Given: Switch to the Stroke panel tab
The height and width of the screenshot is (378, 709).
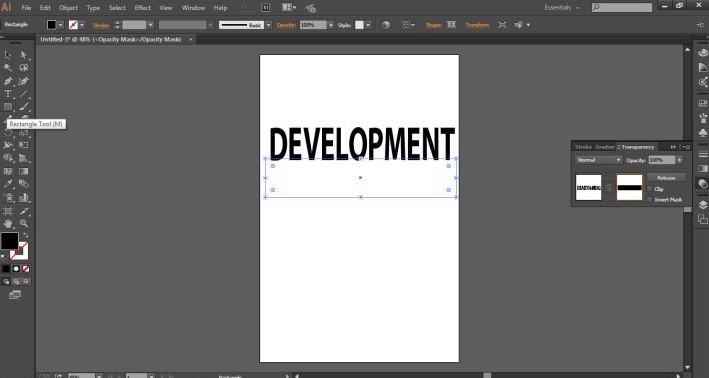Looking at the screenshot, I should (583, 147).
